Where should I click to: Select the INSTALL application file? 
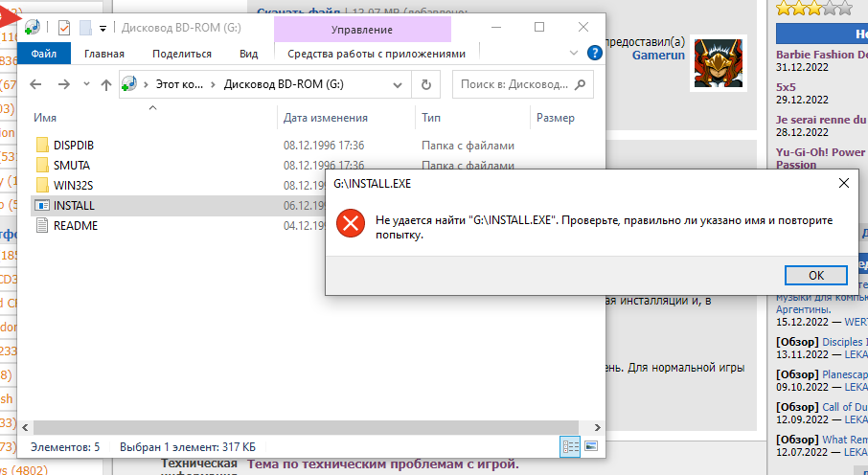coord(74,205)
